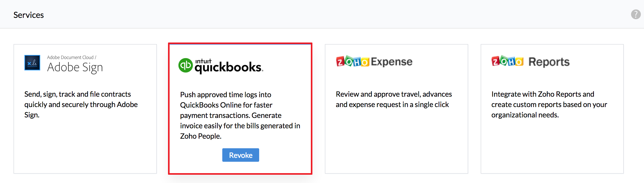Click the Zoho Reports description text

pos(549,104)
